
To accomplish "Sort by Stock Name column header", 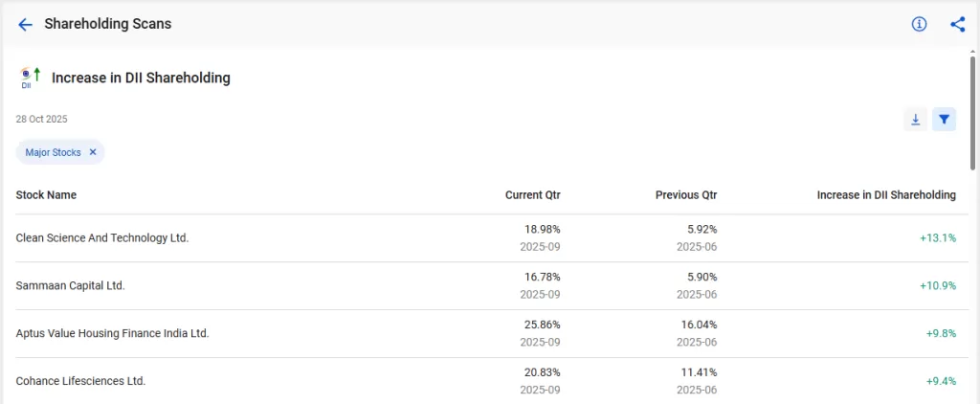I will tap(46, 195).
